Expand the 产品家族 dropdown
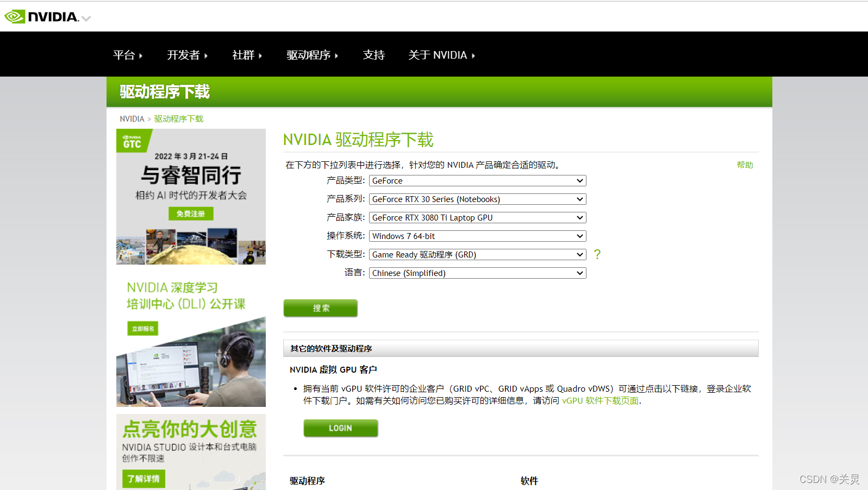Viewport: 868px width, 490px height. [x=478, y=218]
